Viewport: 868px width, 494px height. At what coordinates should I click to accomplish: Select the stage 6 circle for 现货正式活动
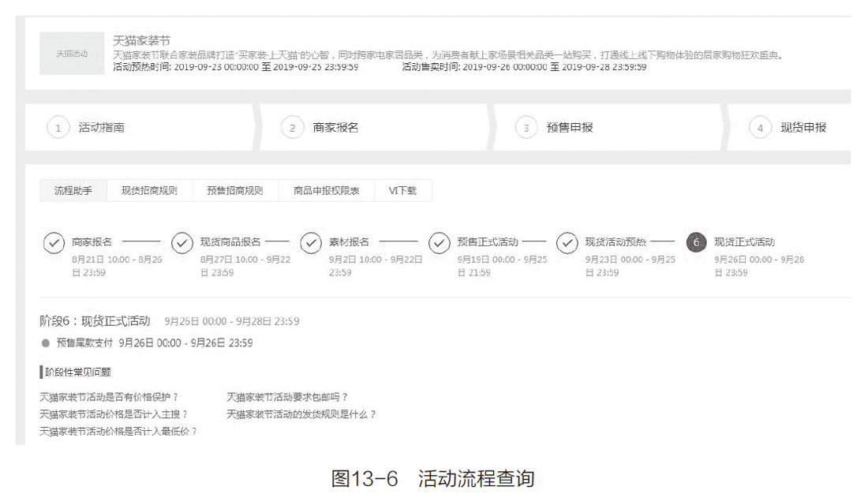click(696, 243)
